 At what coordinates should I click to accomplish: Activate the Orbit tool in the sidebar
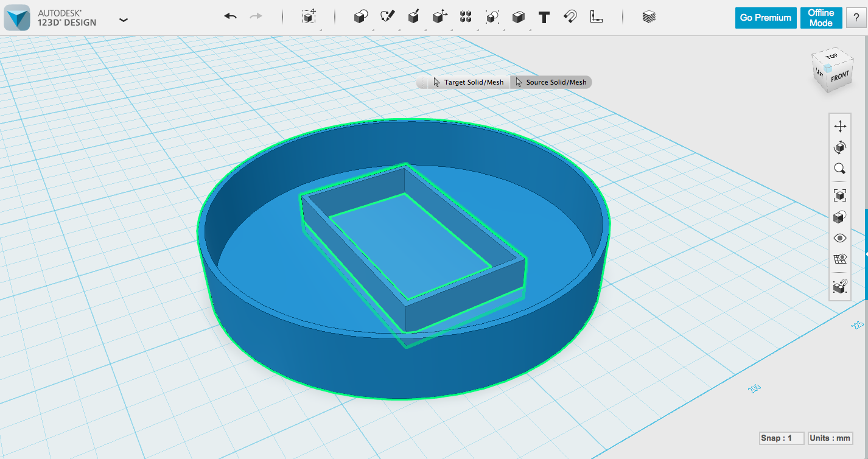coord(839,147)
